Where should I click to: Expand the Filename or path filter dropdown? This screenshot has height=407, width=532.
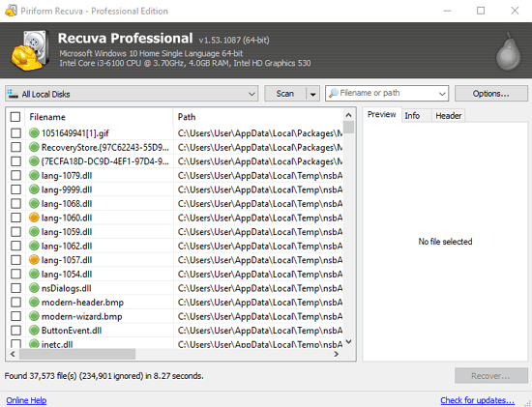click(x=442, y=94)
